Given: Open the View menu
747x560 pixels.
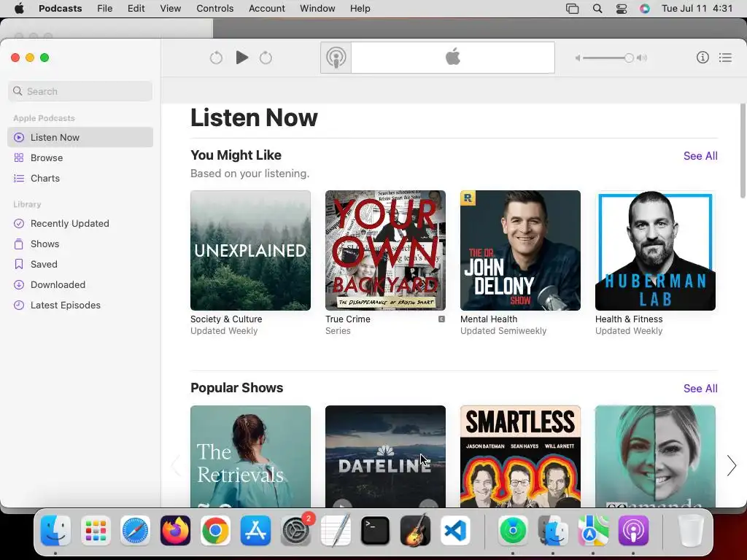Looking at the screenshot, I should [x=171, y=9].
